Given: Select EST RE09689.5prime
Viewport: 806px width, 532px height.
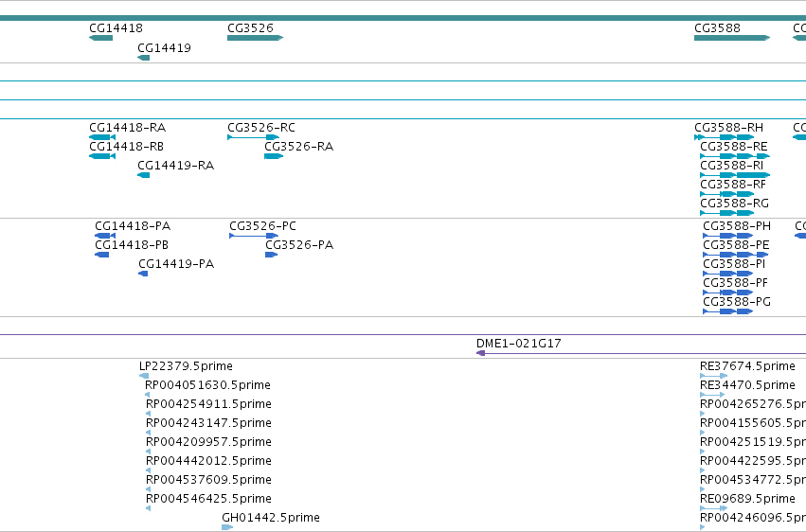Looking at the screenshot, I should [714, 509].
